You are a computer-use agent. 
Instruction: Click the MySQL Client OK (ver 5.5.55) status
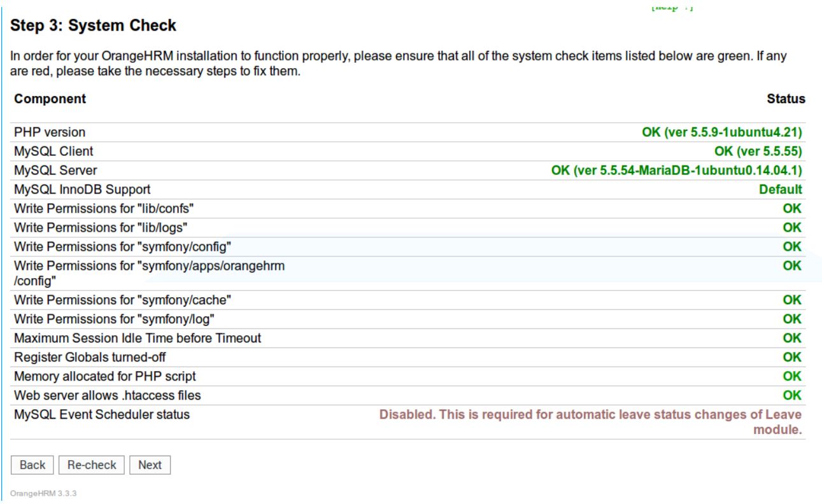click(x=758, y=151)
